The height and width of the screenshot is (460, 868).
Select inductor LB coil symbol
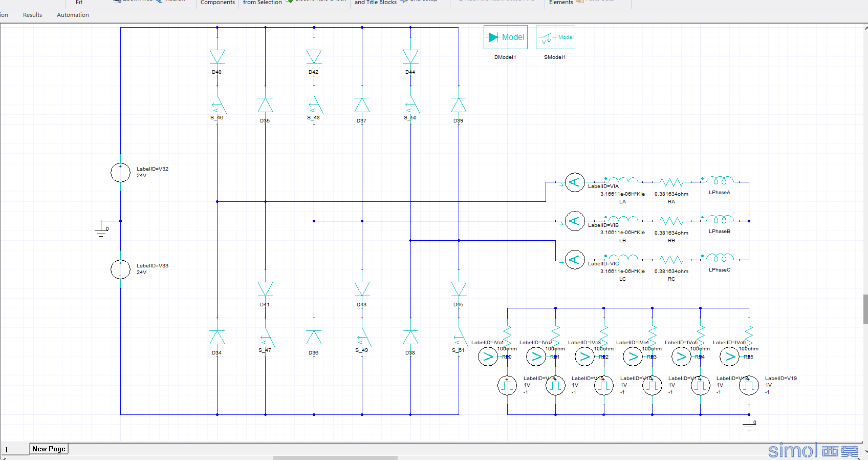[x=622, y=219]
